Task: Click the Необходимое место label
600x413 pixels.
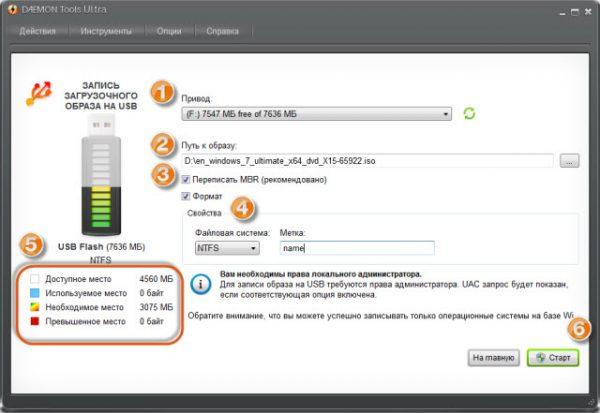Action: 85,307
